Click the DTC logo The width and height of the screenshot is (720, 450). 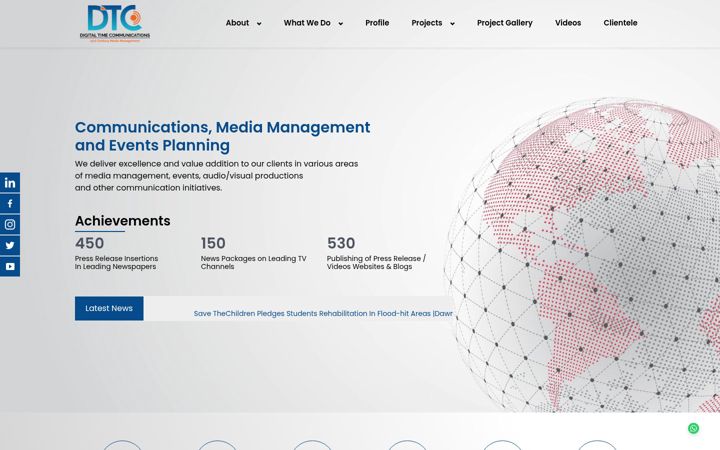pos(115,23)
